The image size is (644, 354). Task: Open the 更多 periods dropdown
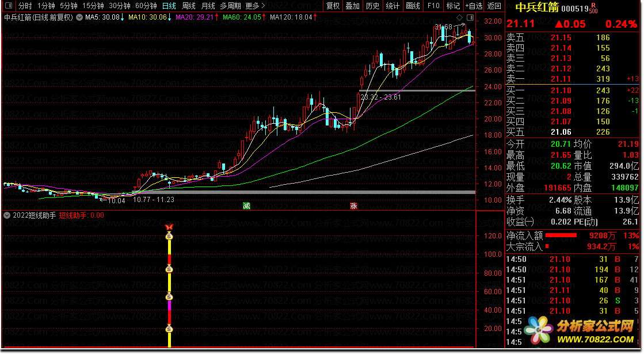(x=255, y=6)
